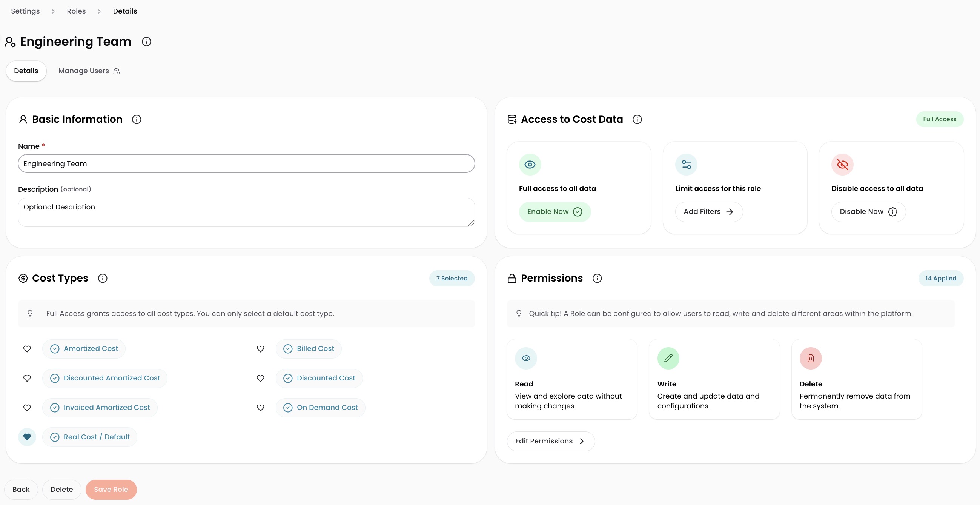Open info tooltip for Cost Types
This screenshot has width=980, height=505.
point(103,278)
